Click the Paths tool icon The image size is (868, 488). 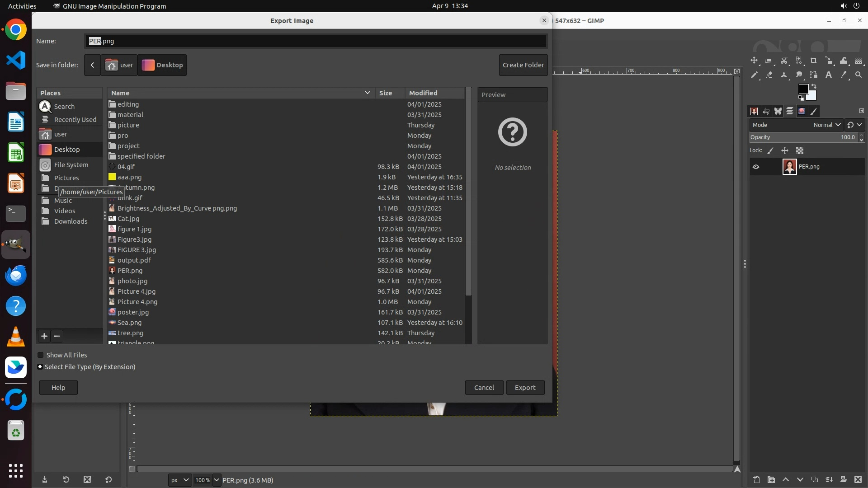(x=814, y=75)
